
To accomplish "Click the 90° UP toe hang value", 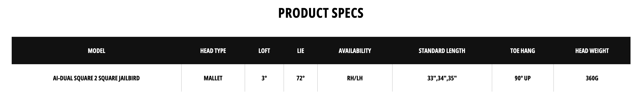I will tap(523, 78).
